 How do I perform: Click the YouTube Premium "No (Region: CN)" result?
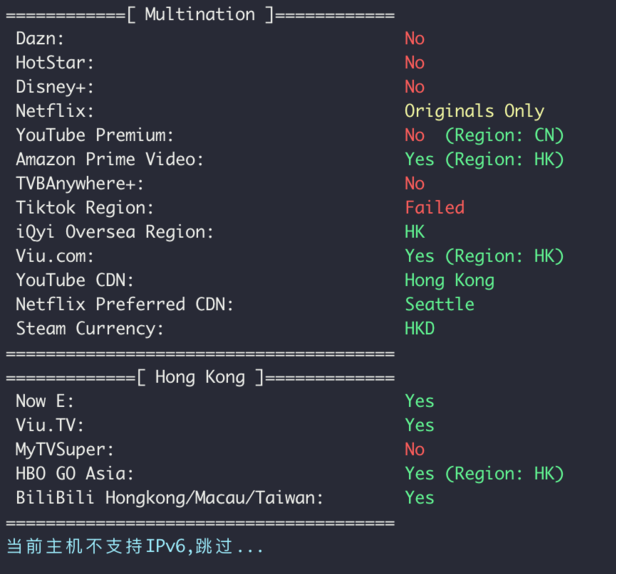tap(484, 135)
